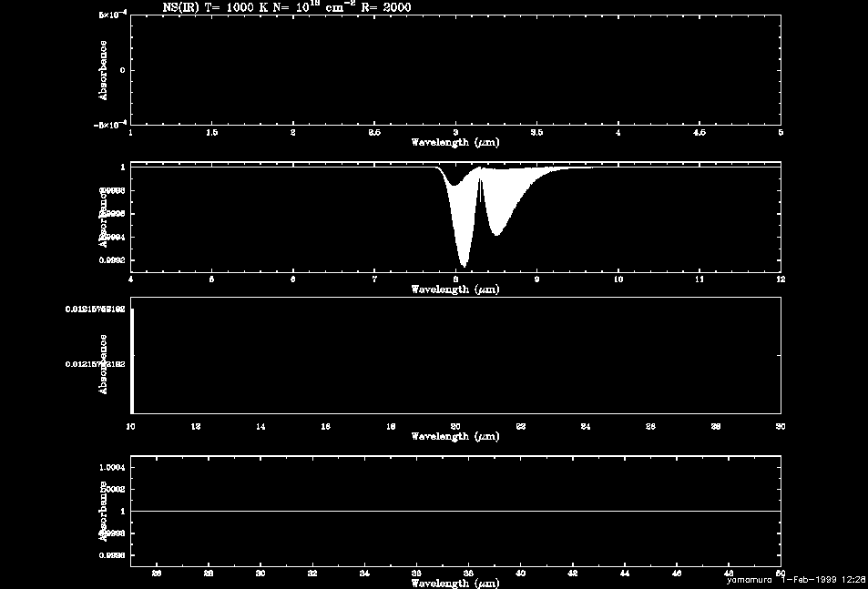Screen dimensions: 868x589
Task: Click the 'R= 2000' value in the title
Action: [x=386, y=7]
